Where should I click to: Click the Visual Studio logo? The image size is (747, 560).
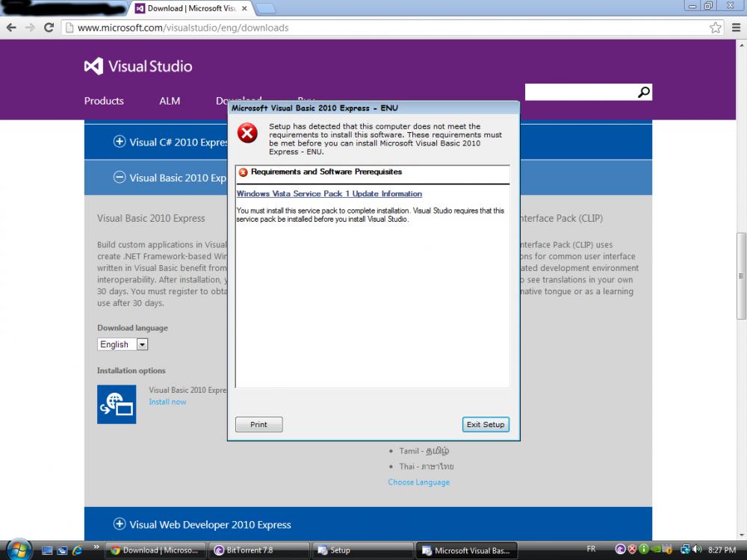tap(138, 66)
